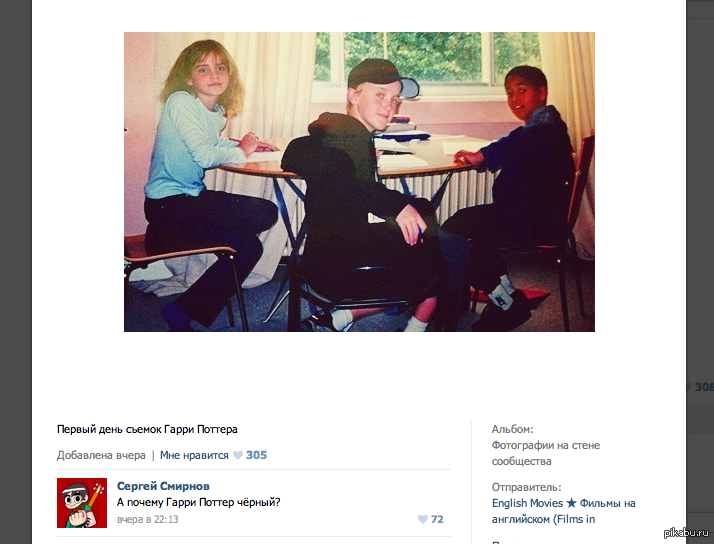Click the pikabu.ru watermark logo
Image resolution: width=714 pixels, height=544 pixels.
click(x=686, y=533)
